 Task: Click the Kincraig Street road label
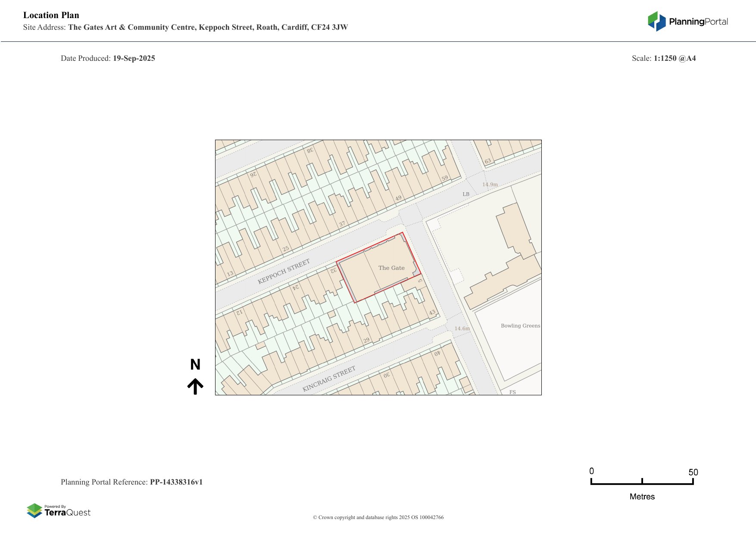click(329, 379)
